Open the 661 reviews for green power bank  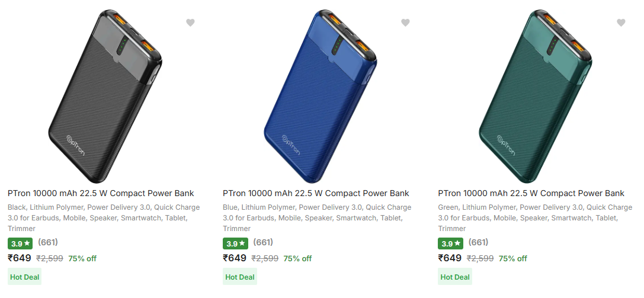478,242
